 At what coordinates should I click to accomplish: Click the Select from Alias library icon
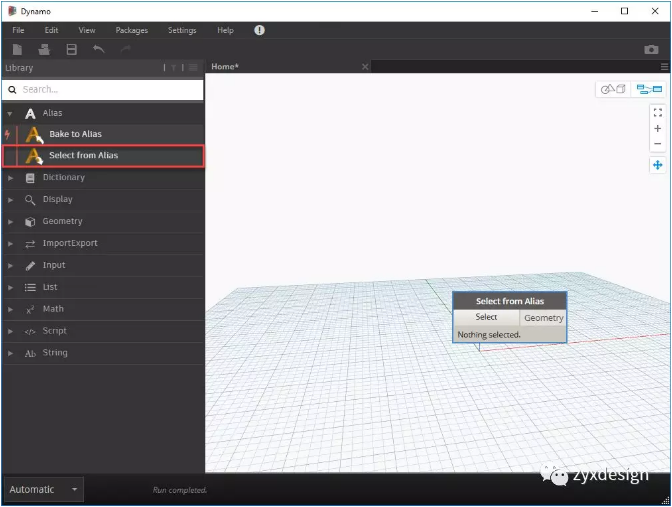pos(34,156)
